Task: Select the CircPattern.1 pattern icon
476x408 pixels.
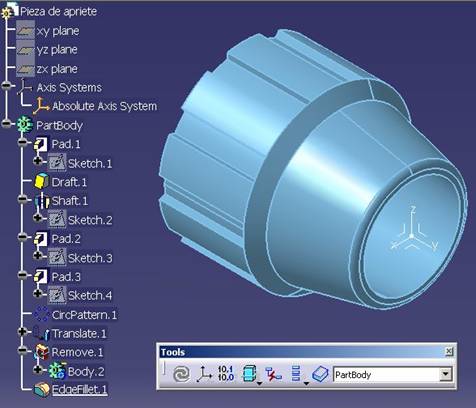Action: [x=41, y=314]
